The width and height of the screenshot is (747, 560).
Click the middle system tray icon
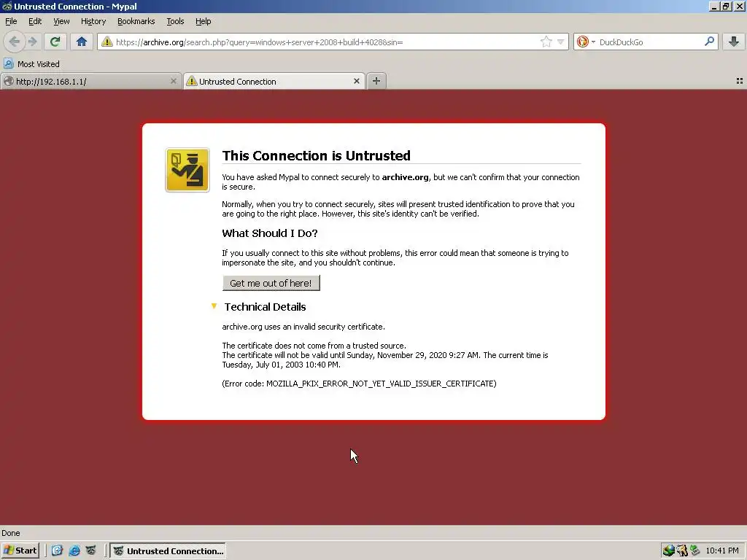[x=682, y=551]
